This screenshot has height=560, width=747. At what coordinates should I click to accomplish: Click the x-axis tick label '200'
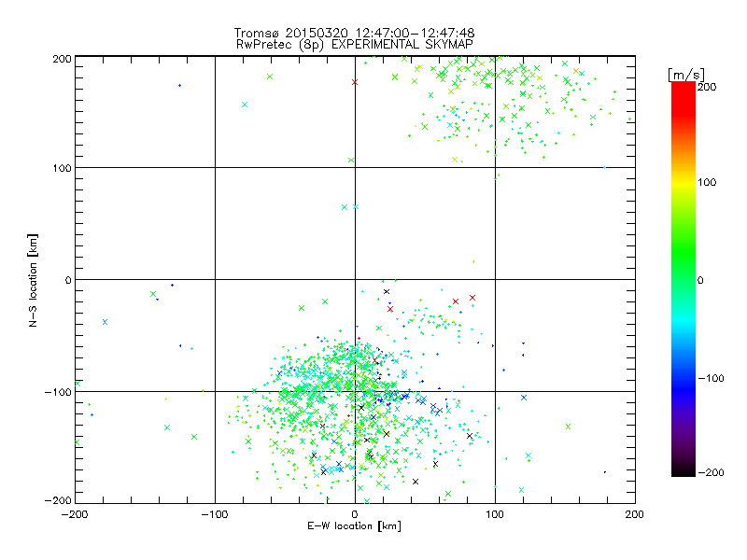635,514
